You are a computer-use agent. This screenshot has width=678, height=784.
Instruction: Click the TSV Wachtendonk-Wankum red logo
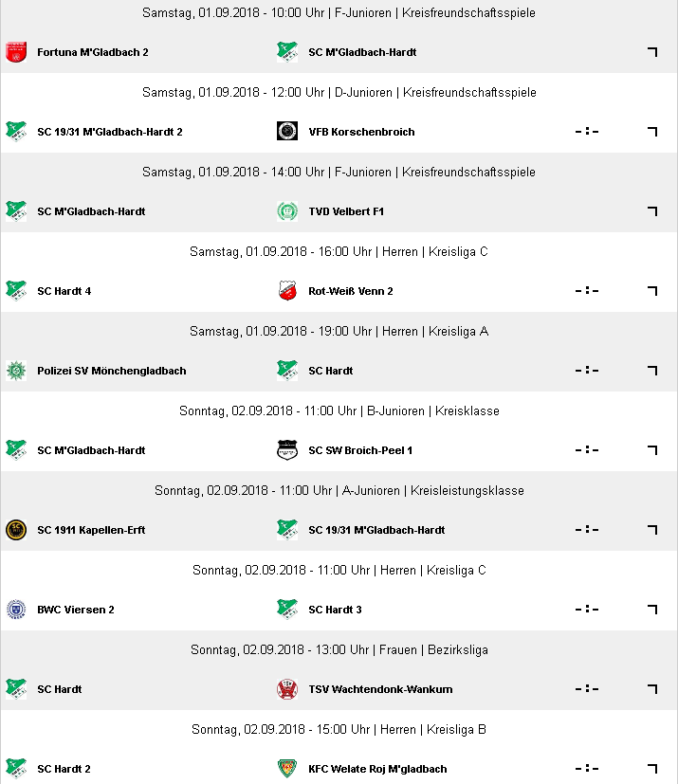click(287, 689)
